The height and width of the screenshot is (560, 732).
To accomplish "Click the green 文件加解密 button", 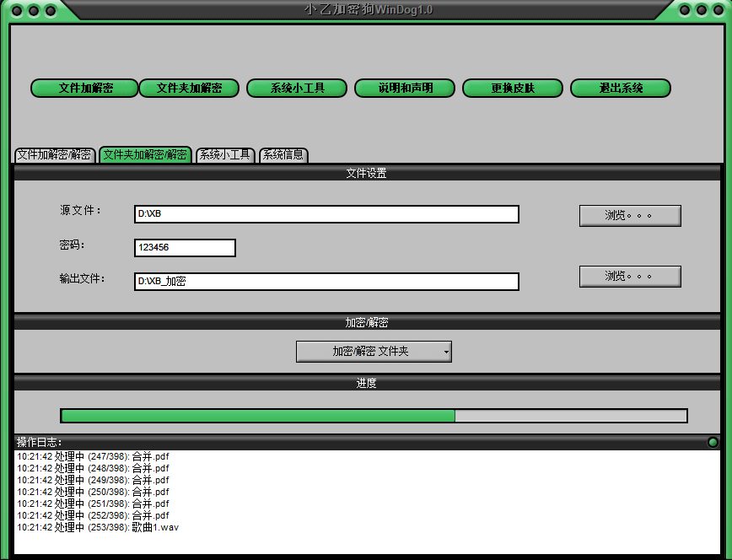I will [84, 88].
